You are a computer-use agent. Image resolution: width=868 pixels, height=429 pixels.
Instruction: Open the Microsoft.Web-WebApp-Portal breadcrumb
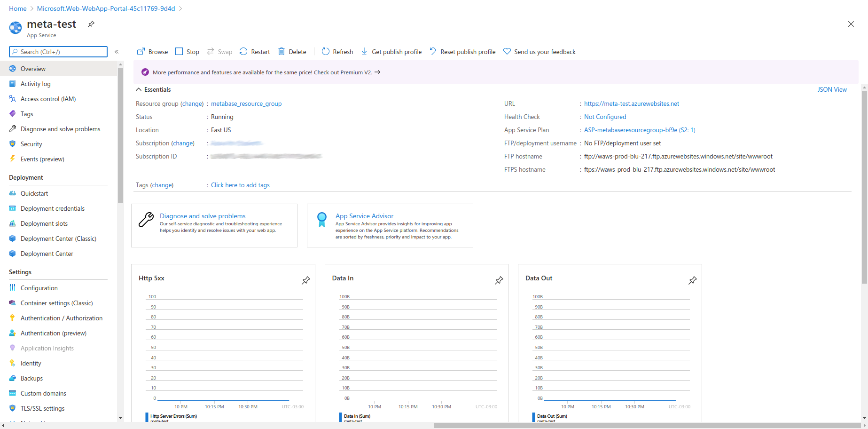(106, 8)
